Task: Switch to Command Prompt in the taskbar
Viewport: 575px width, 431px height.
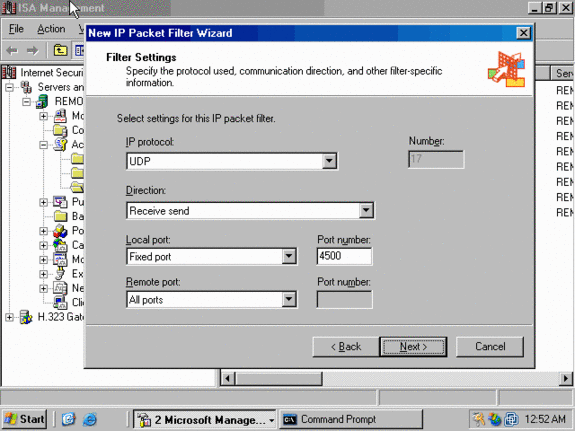Action: pyautogui.click(x=351, y=419)
